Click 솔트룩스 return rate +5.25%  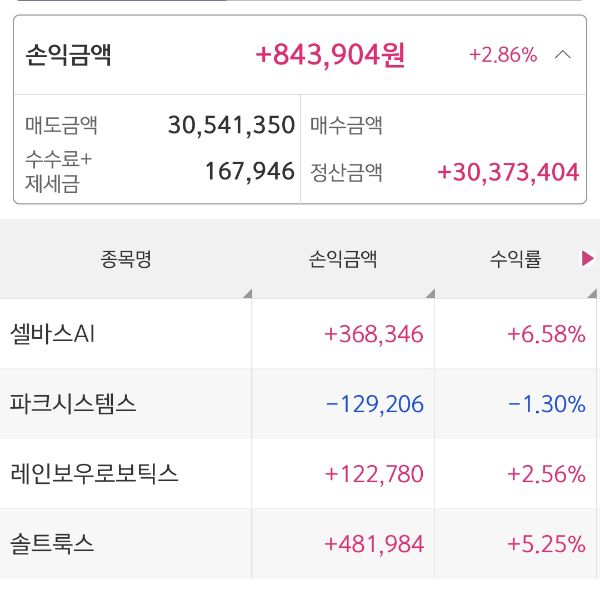pyautogui.click(x=546, y=544)
